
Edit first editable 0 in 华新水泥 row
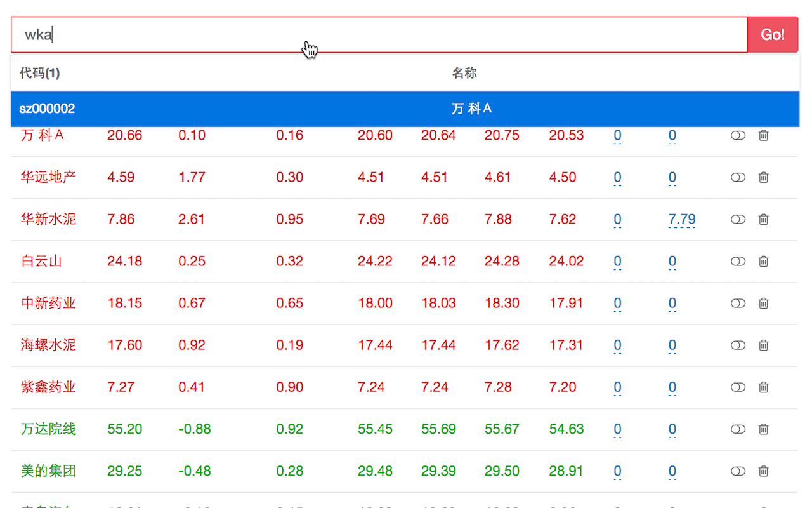coord(617,220)
